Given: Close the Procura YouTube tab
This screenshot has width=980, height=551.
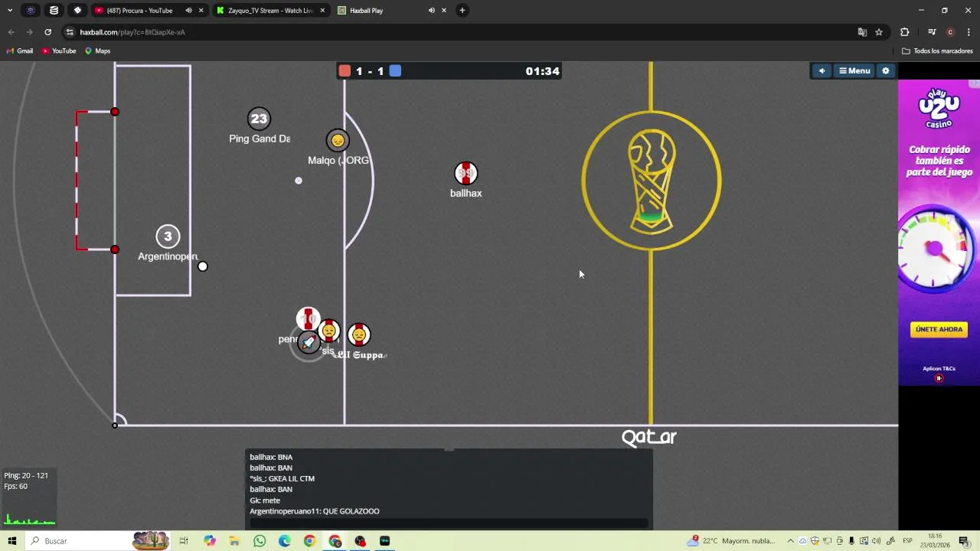Looking at the screenshot, I should click(201, 11).
